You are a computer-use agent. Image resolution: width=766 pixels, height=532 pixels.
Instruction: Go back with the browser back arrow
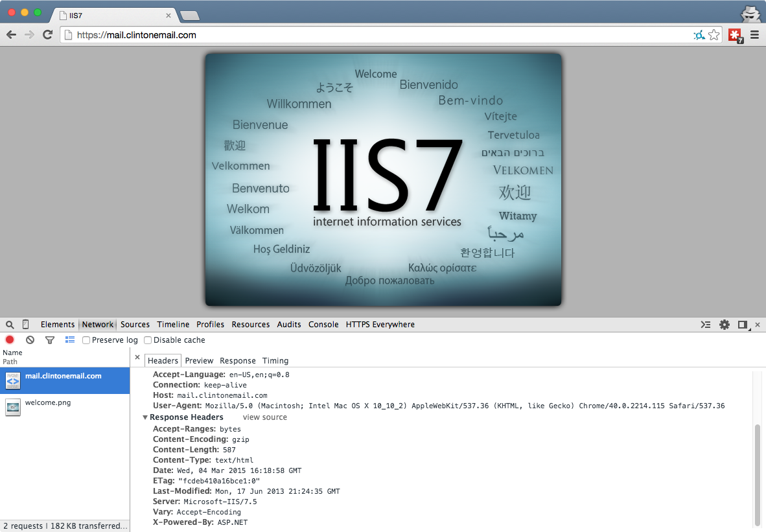[x=11, y=35]
